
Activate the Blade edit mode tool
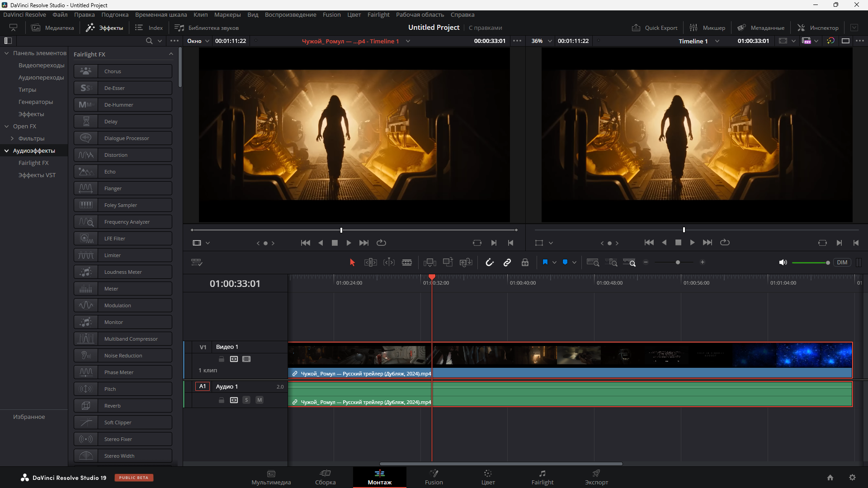pyautogui.click(x=406, y=263)
